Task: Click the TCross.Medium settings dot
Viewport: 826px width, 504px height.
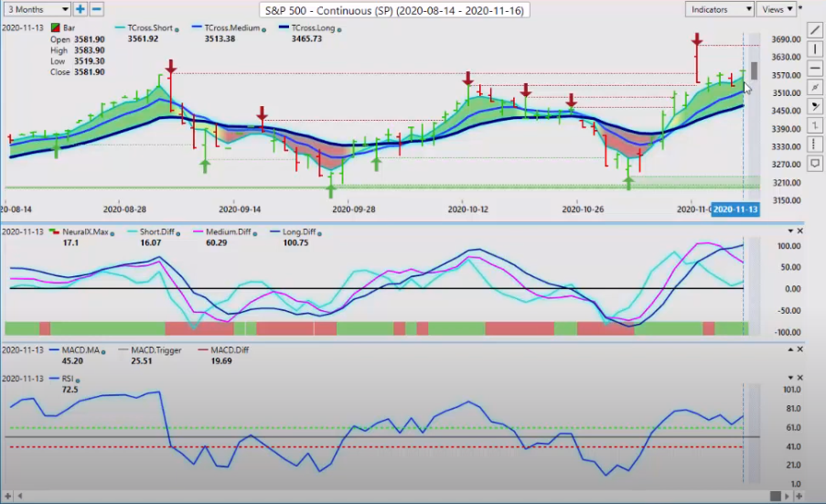Action: pyautogui.click(x=264, y=30)
